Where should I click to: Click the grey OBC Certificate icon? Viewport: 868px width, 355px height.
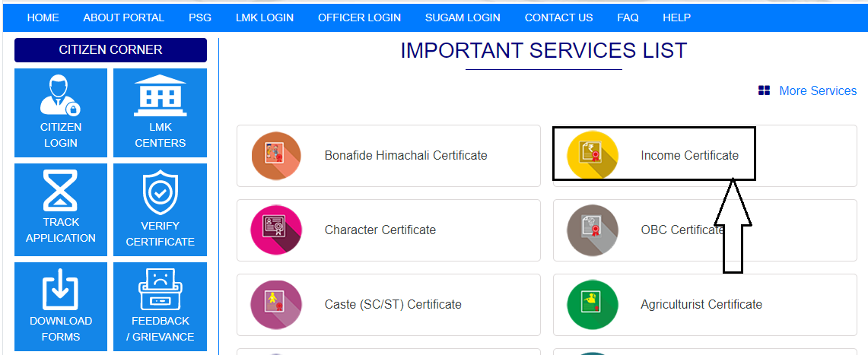click(x=593, y=230)
